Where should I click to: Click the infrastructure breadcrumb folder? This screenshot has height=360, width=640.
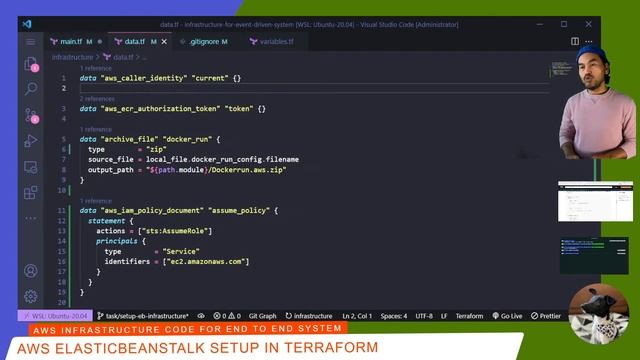[x=72, y=58]
